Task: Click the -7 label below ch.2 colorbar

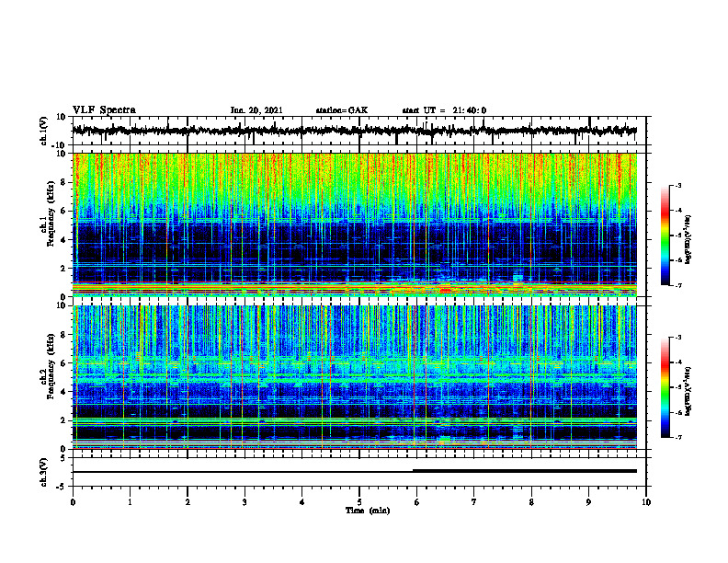Action: pos(678,437)
